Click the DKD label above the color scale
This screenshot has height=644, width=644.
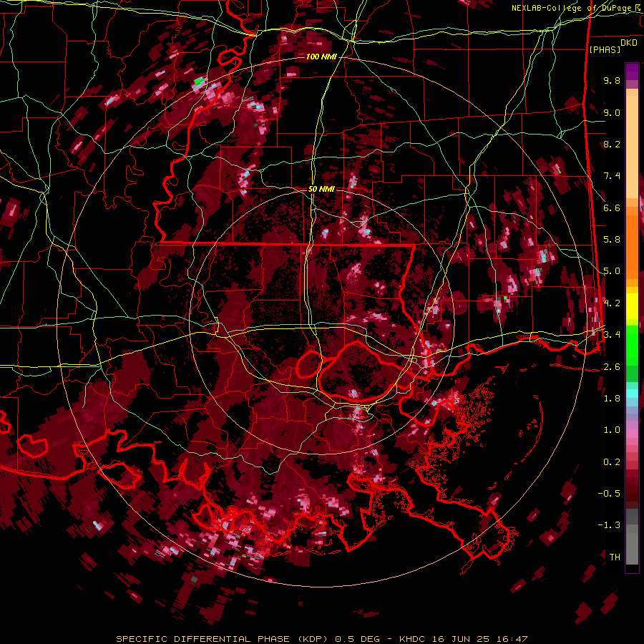629,43
